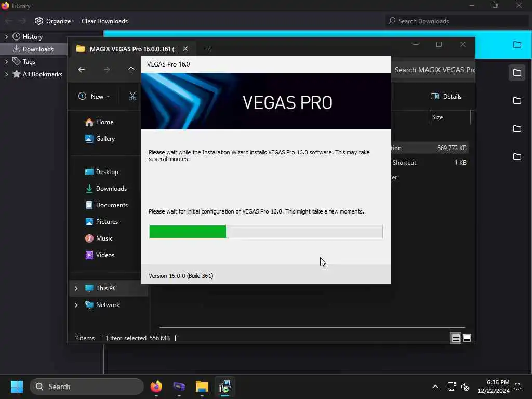The width and height of the screenshot is (532, 399).
Task: Click the Size column header
Action: [449, 117]
